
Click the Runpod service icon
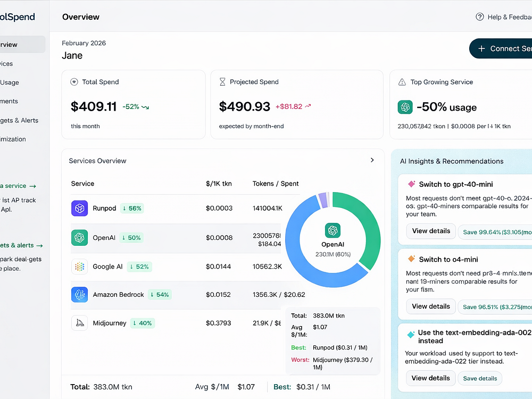(x=79, y=208)
